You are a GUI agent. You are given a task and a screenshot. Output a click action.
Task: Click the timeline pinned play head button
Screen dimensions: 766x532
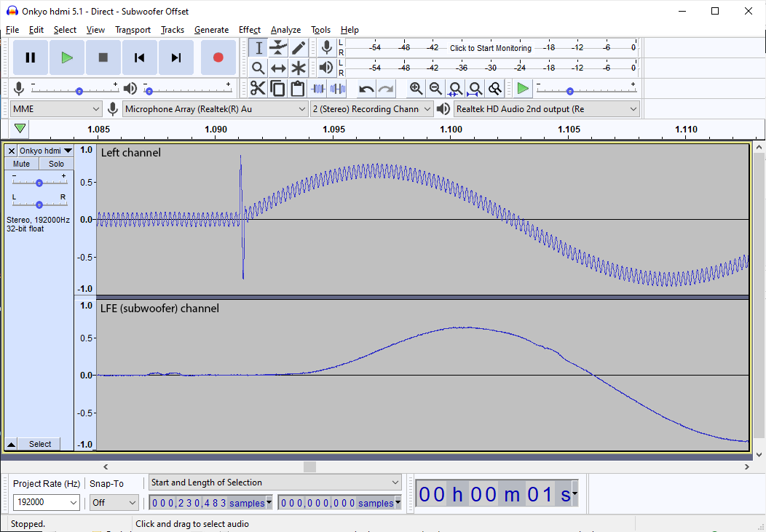[20, 129]
